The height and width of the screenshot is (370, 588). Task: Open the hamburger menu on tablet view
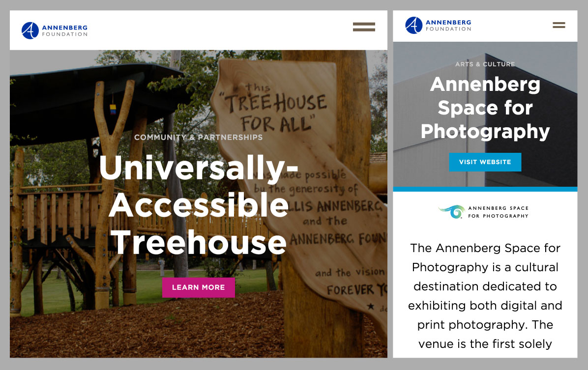pyautogui.click(x=364, y=27)
